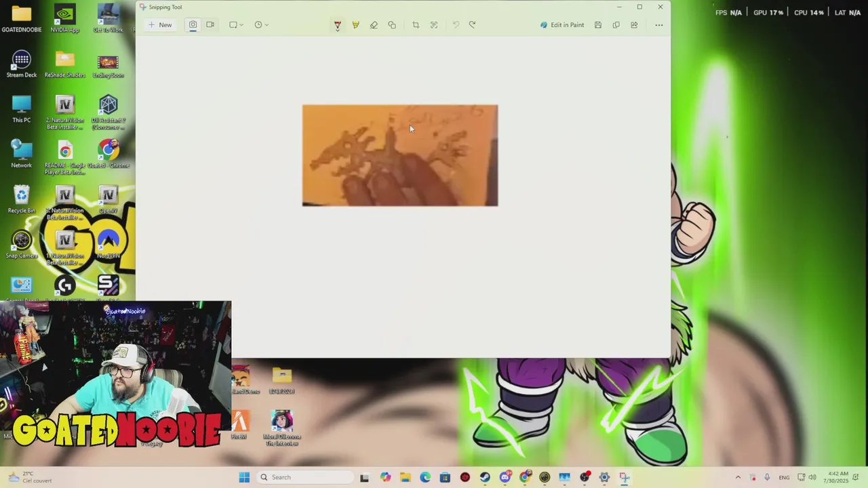Undo the last edit

point(456,25)
